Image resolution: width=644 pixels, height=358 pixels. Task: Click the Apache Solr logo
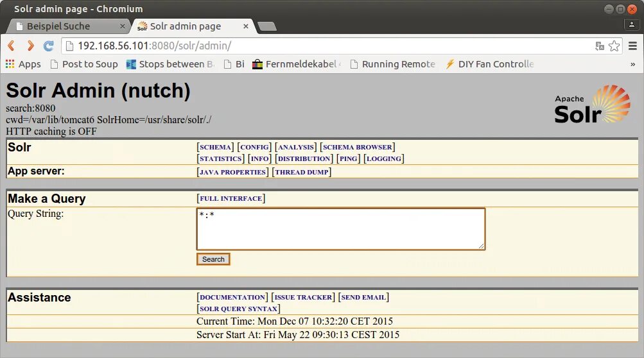tap(592, 105)
